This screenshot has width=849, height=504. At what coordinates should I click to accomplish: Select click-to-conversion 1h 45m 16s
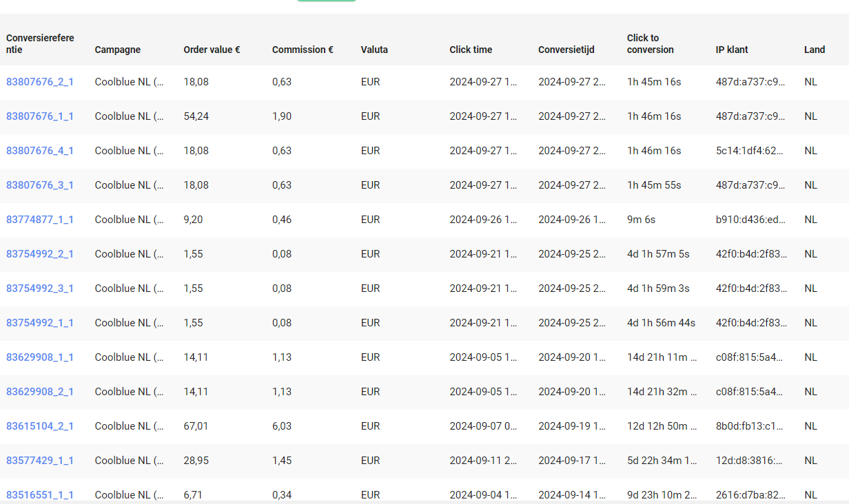654,82
